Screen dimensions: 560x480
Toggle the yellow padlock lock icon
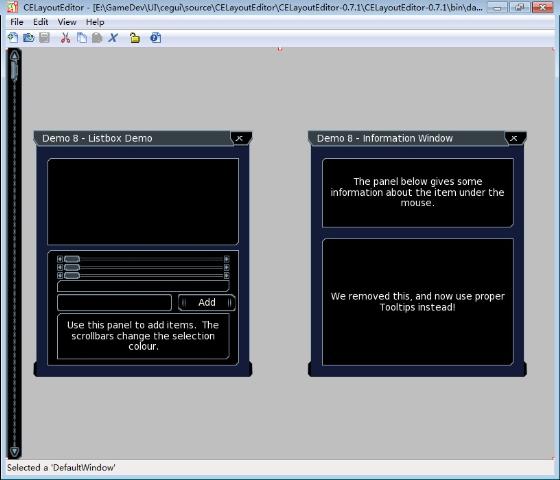click(x=135, y=38)
